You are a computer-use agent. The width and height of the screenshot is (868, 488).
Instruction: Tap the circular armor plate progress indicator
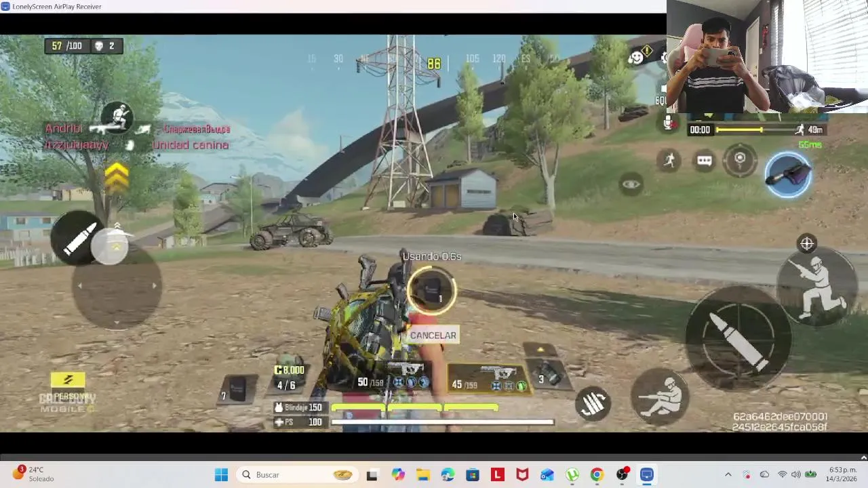(432, 291)
